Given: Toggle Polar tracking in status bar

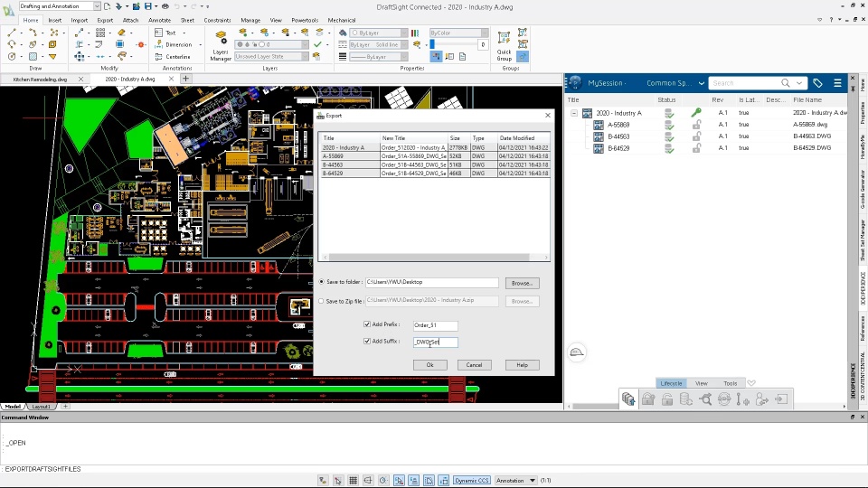Looking at the screenshot, I should pos(383,480).
